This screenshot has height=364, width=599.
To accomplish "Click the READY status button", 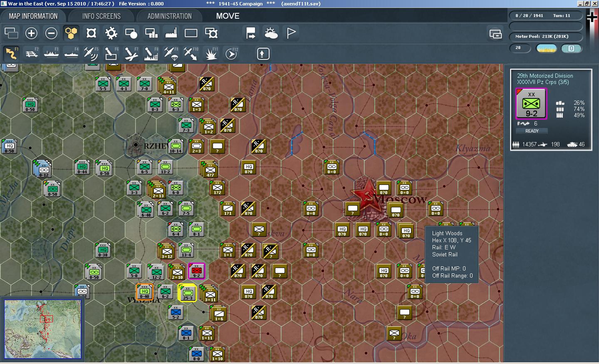I will tap(532, 131).
